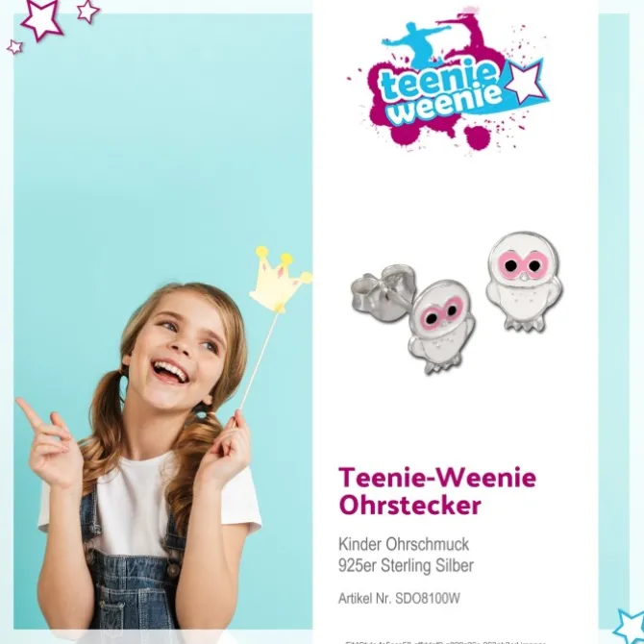Click the silver earring butterfly clasp
This screenshot has height=644, width=644.
[x=383, y=292]
